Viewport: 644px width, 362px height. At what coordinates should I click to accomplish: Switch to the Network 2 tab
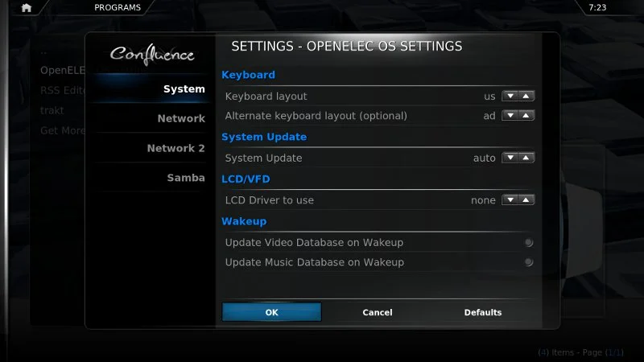click(175, 148)
